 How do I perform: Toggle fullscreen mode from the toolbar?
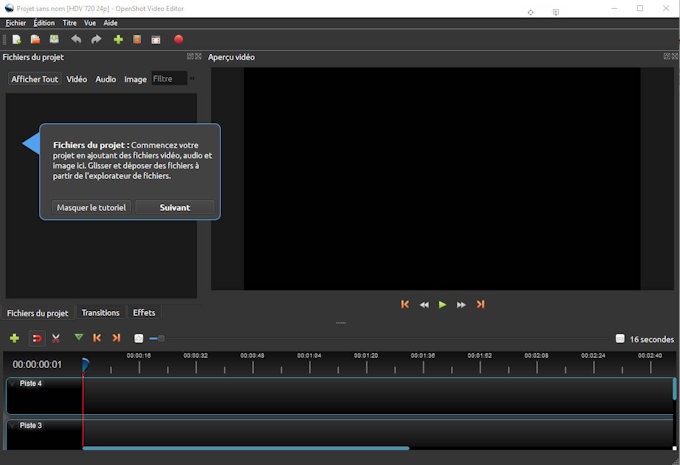pyautogui.click(x=156, y=40)
